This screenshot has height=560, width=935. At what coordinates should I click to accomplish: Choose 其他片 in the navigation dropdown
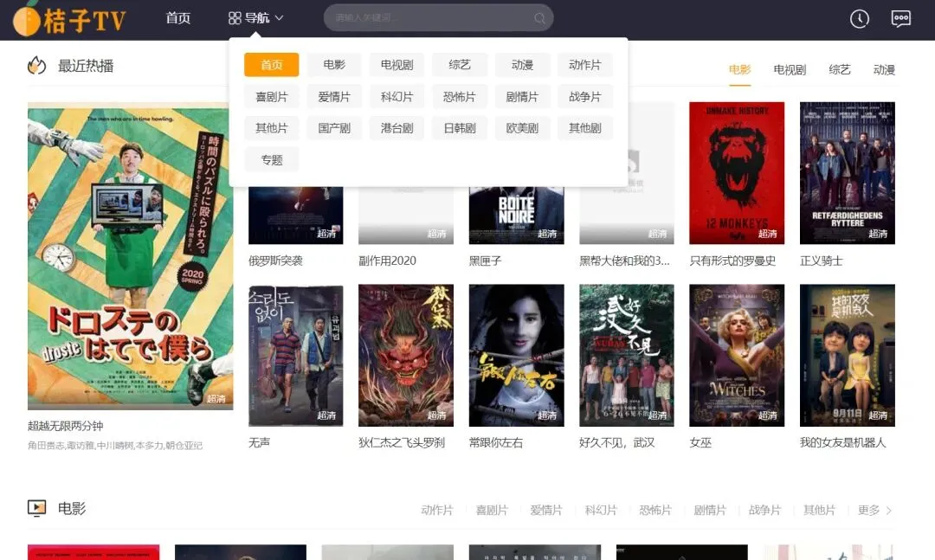click(271, 128)
